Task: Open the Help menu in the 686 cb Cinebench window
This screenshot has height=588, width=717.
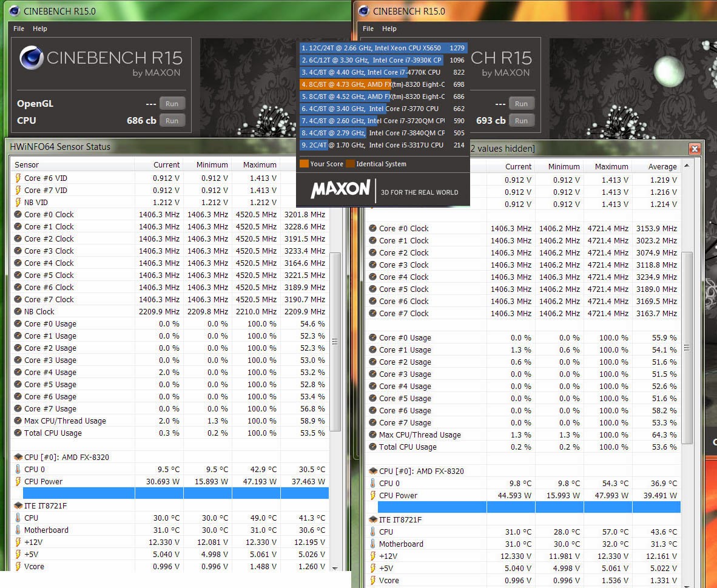Action: 40,29
